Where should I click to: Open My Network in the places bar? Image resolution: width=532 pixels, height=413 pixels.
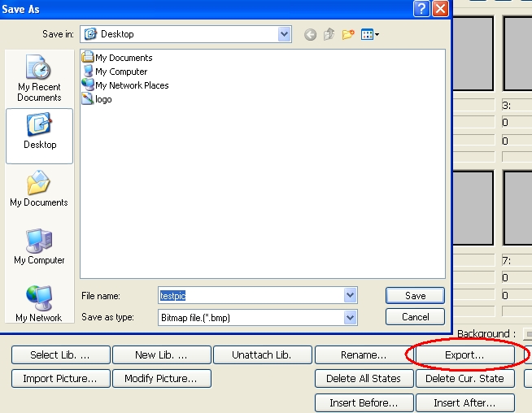tap(39, 304)
